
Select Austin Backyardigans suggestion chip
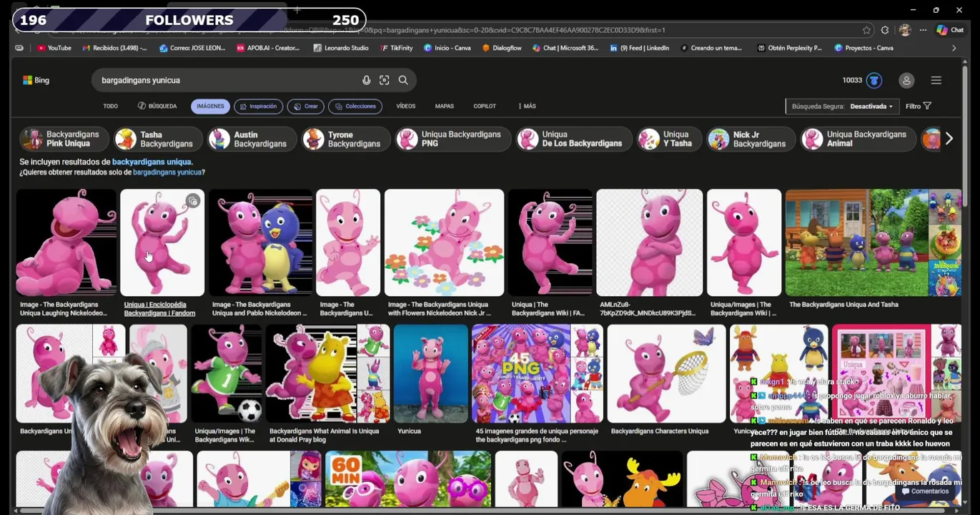(x=252, y=139)
